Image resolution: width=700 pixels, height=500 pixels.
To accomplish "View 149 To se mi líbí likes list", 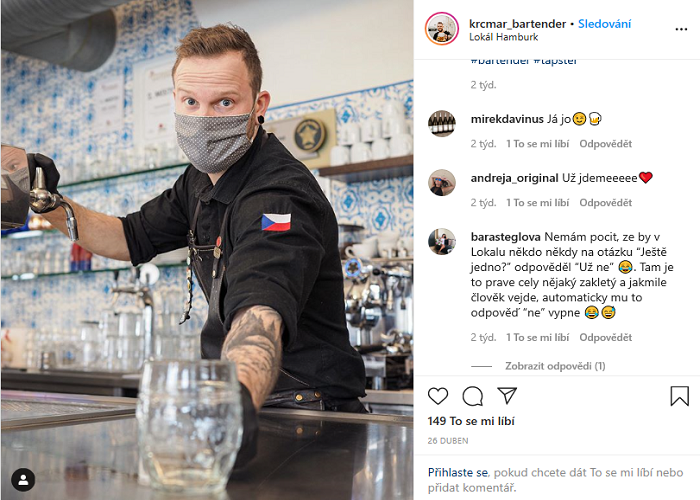I will (471, 421).
